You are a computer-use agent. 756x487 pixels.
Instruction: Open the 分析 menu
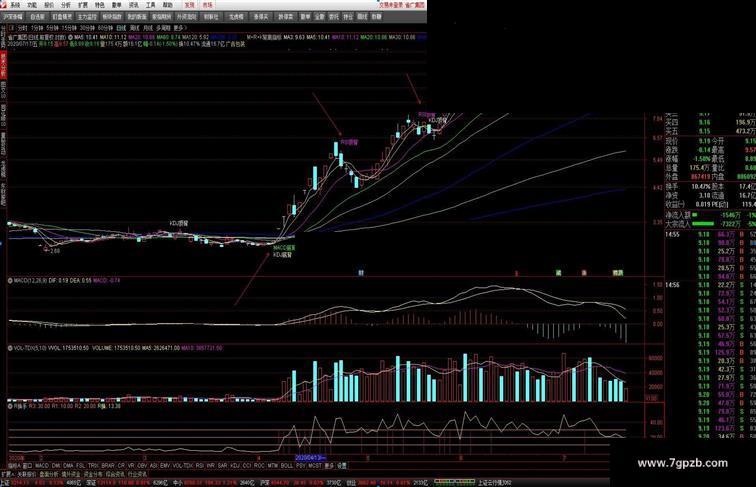tap(66, 5)
